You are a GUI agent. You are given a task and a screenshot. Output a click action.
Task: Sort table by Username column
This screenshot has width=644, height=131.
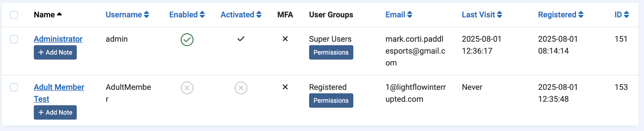(x=127, y=15)
